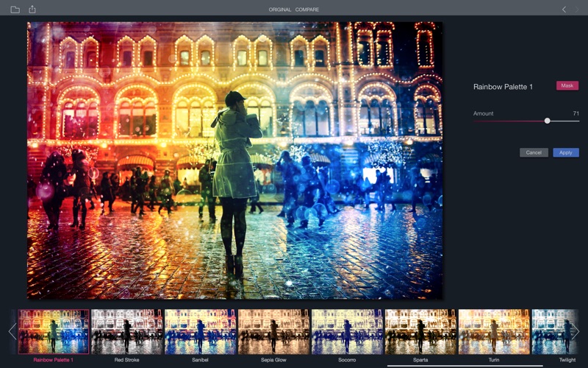The image size is (588, 368).
Task: Show the ORIGINAL image view
Action: (x=280, y=10)
